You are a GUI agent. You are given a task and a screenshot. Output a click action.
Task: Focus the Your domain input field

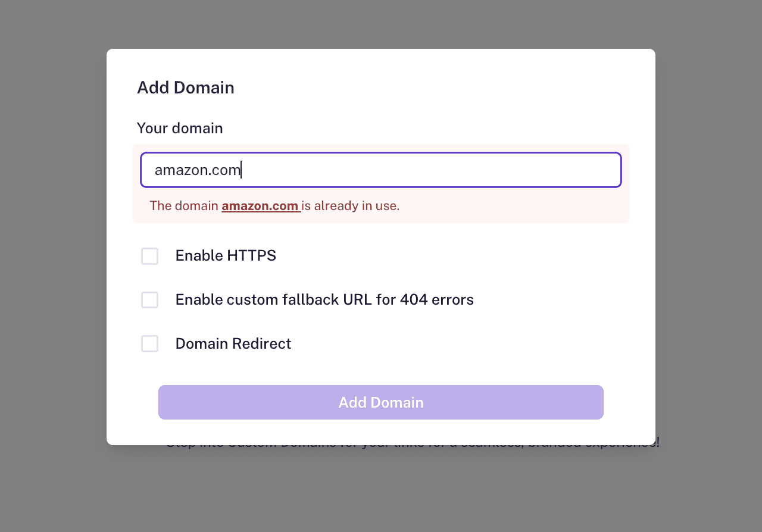[381, 170]
